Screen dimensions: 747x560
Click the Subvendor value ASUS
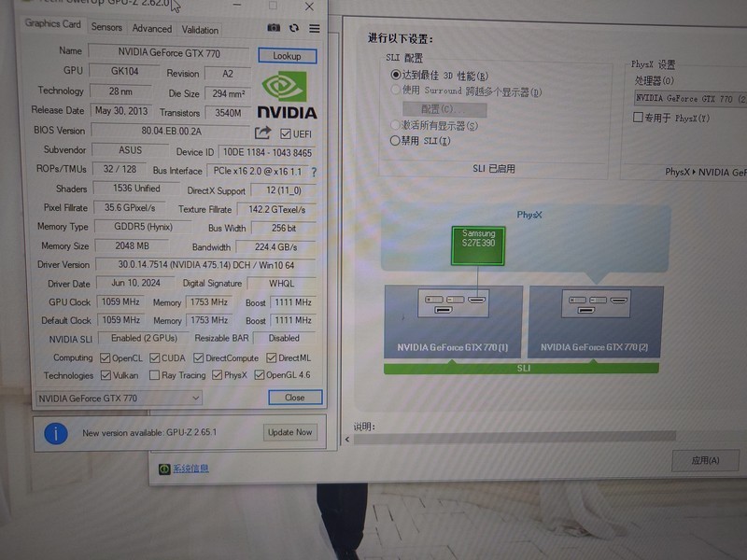click(x=130, y=150)
